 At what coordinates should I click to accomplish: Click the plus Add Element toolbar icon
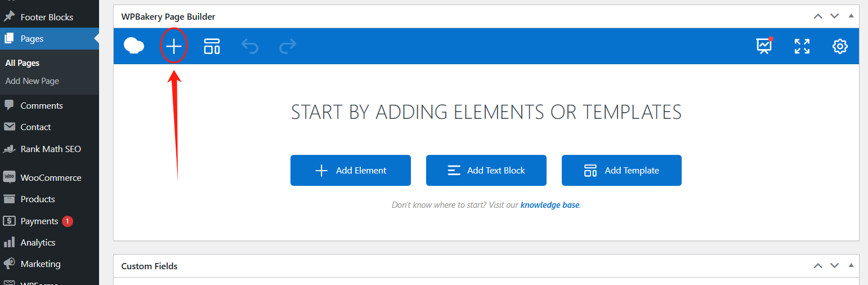tap(174, 46)
